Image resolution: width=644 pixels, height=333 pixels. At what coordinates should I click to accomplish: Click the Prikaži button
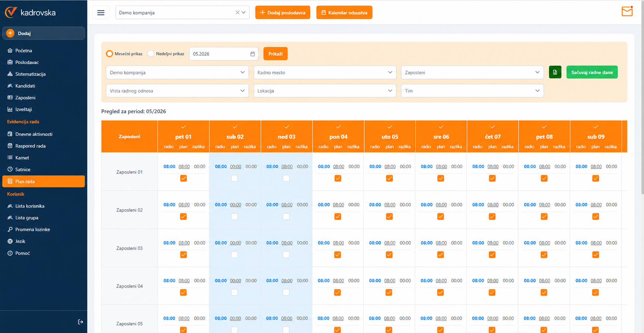click(x=275, y=54)
